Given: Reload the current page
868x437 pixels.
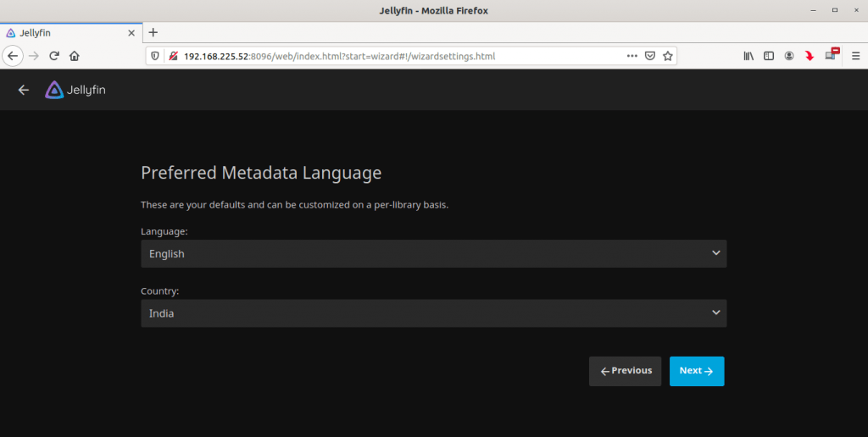Looking at the screenshot, I should [x=54, y=56].
